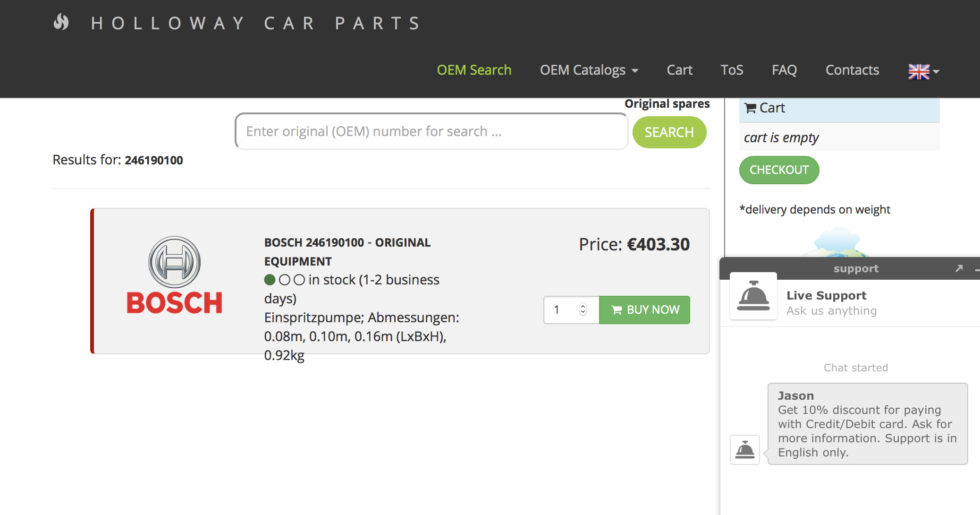Pop out the support chat window
The height and width of the screenshot is (515, 980).
point(959,268)
